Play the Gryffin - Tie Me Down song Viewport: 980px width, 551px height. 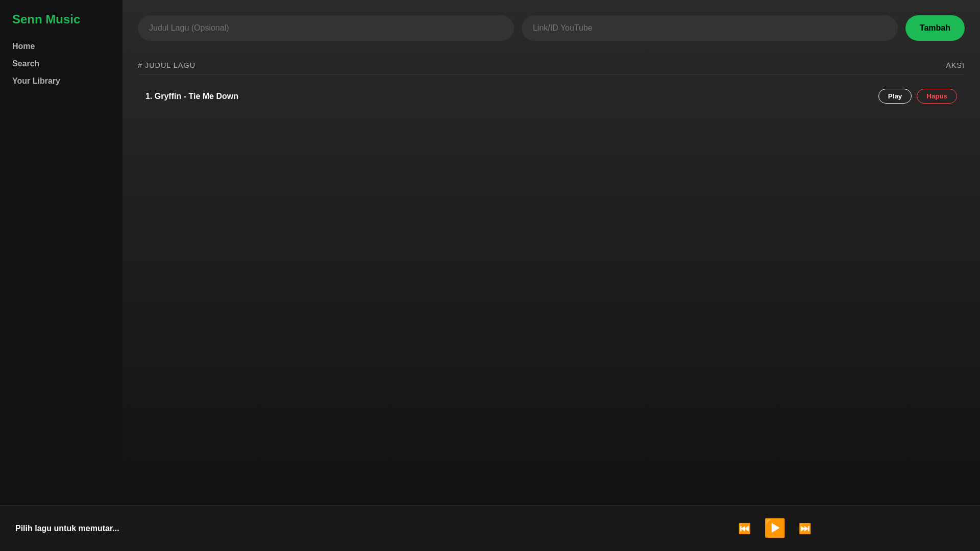pyautogui.click(x=894, y=96)
